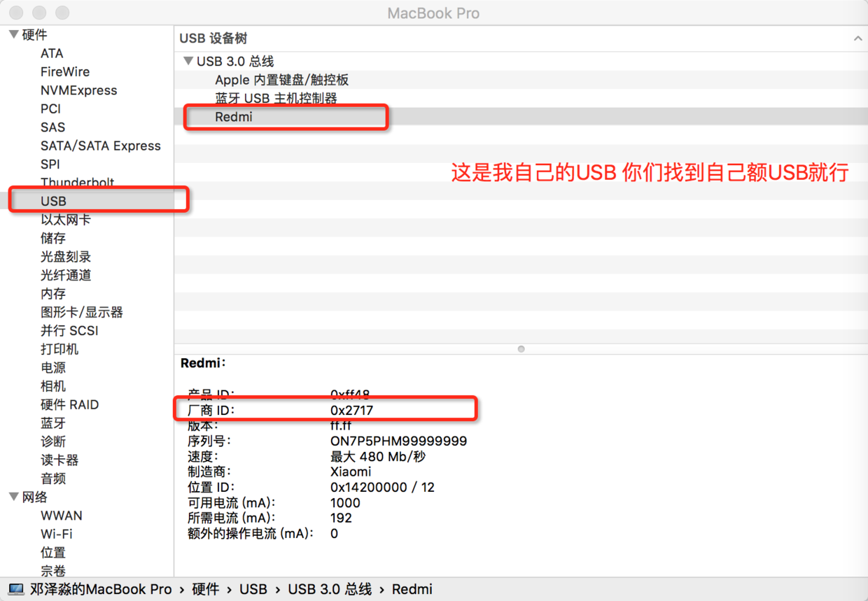Click the 额外的操作电流 value 0
Viewport: 868px width, 601px height.
pyautogui.click(x=334, y=533)
